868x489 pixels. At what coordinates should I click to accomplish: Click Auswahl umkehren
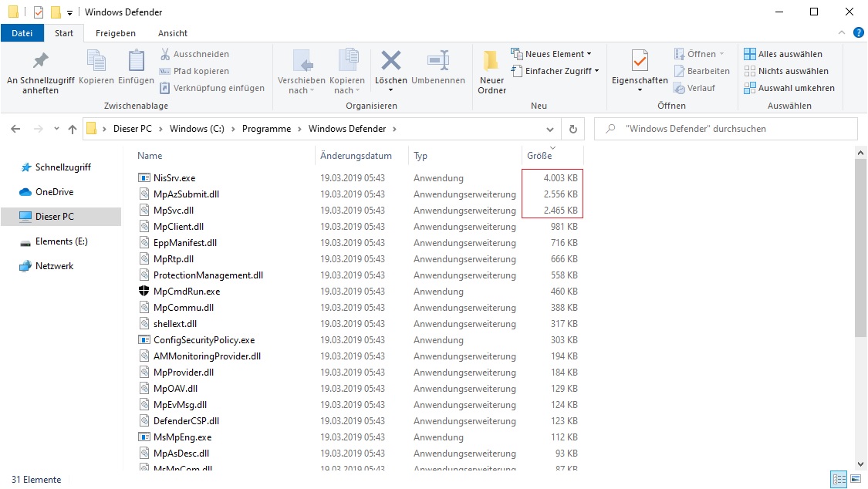pyautogui.click(x=789, y=88)
